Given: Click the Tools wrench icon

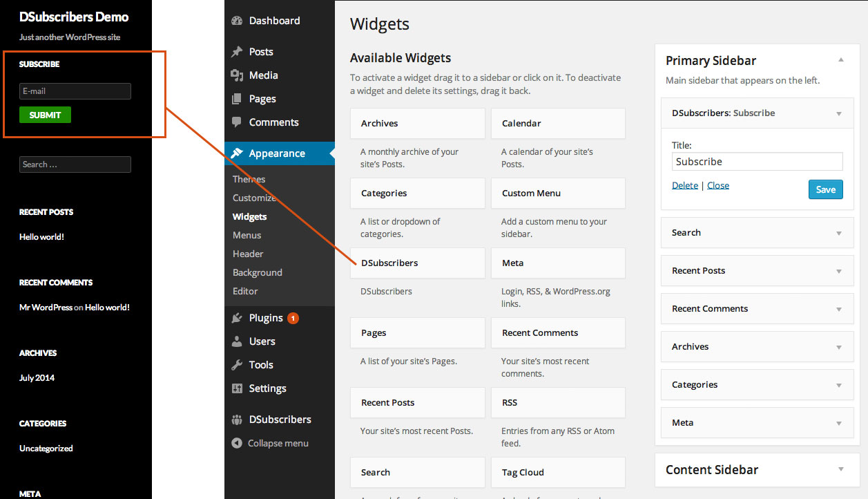Looking at the screenshot, I should click(x=237, y=365).
